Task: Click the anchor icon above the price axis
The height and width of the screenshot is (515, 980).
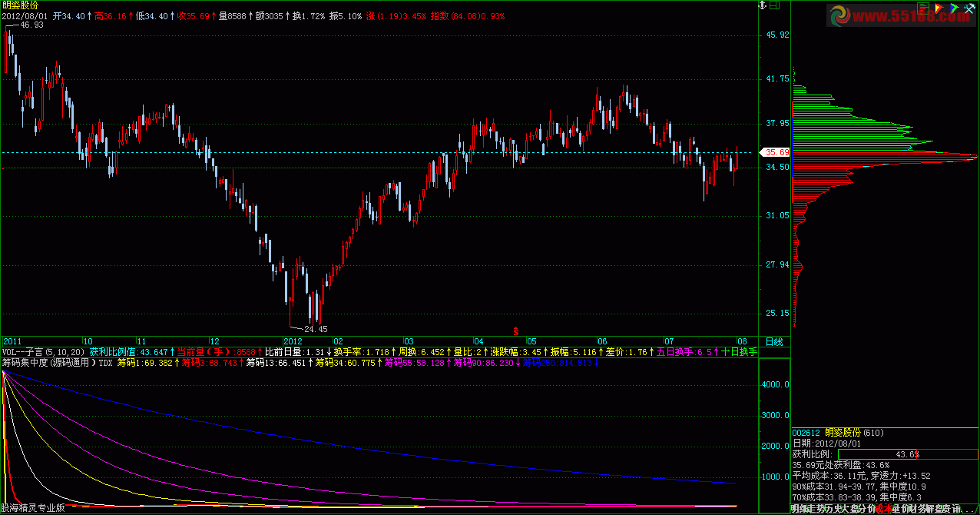Action: point(763,5)
